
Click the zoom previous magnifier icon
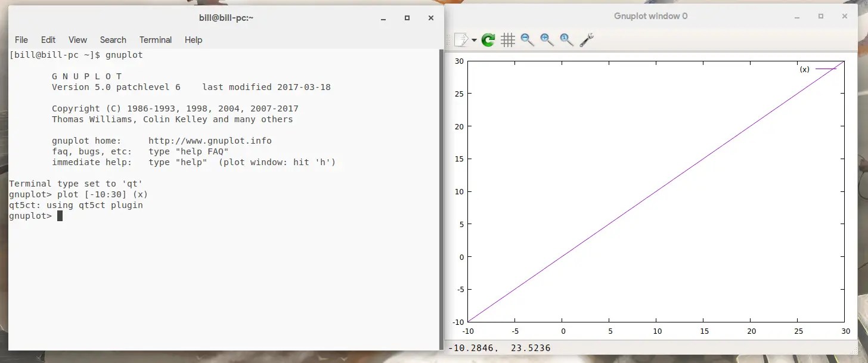tap(527, 39)
